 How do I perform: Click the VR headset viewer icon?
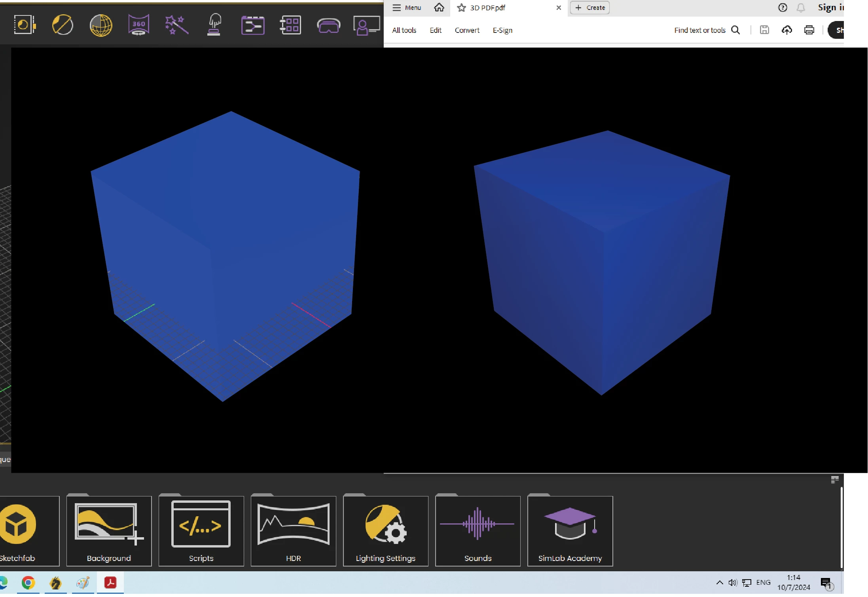[328, 26]
